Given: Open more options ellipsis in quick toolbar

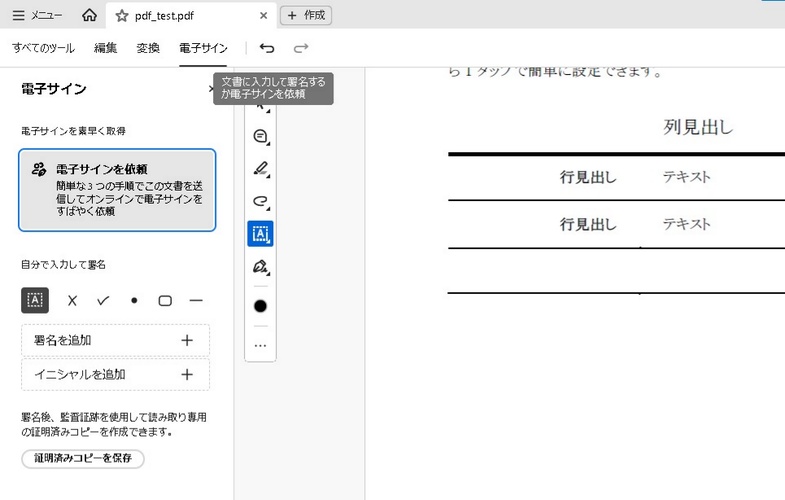Looking at the screenshot, I should (x=260, y=345).
